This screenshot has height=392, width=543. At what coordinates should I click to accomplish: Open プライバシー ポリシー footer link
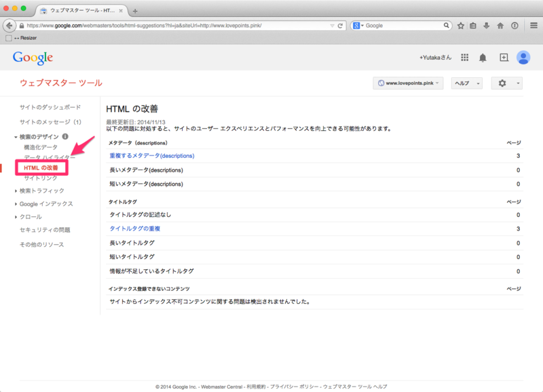294,387
